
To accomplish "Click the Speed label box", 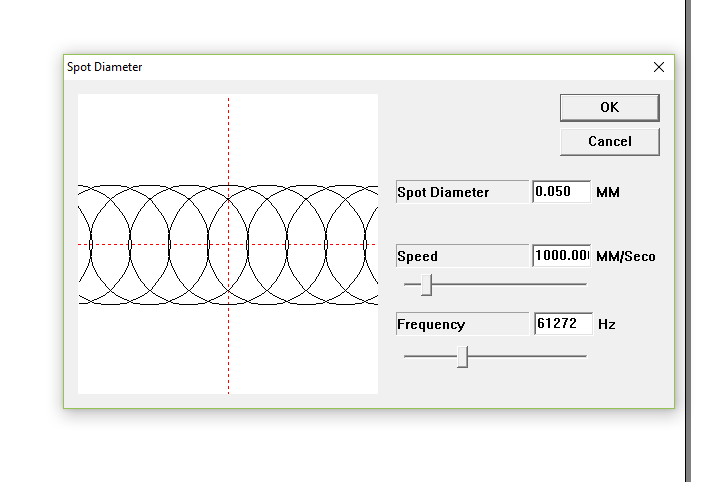I will pos(462,256).
